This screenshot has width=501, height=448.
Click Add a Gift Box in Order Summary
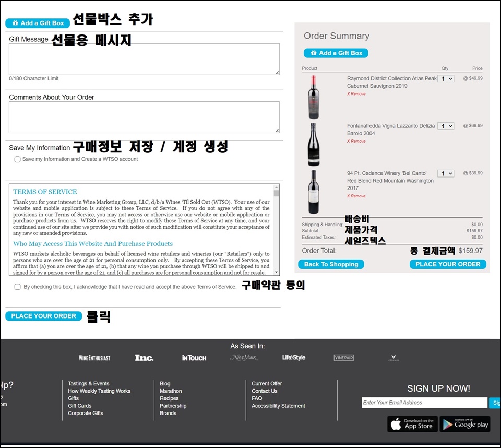coord(336,53)
